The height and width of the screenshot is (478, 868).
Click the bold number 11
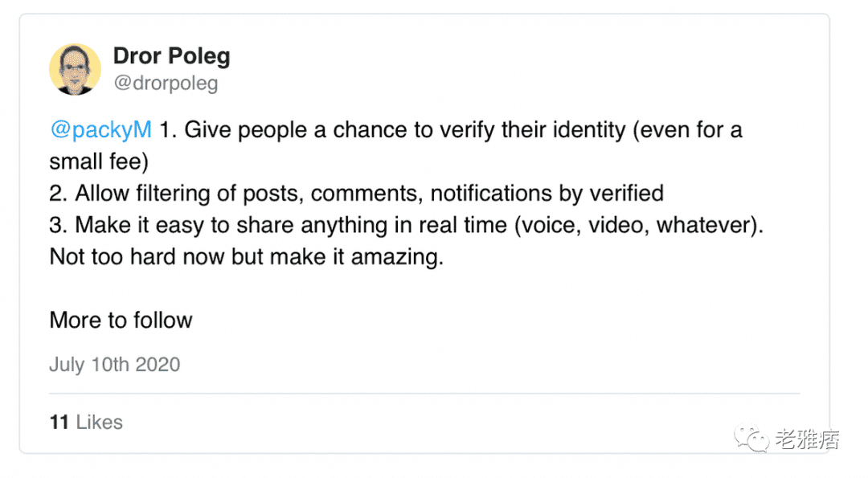(59, 422)
